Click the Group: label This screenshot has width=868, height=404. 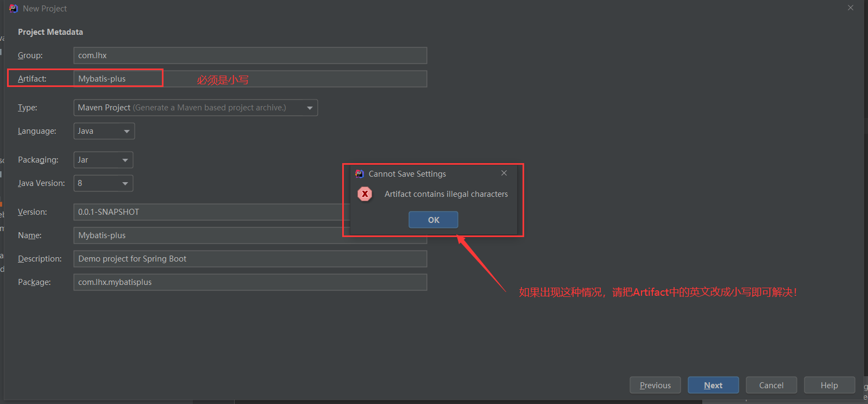pyautogui.click(x=30, y=55)
